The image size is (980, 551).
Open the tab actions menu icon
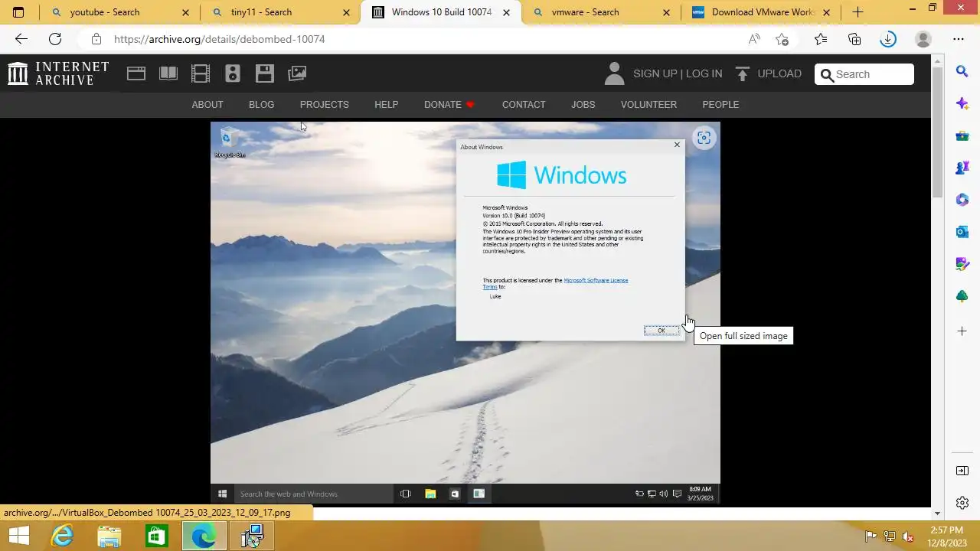click(18, 12)
